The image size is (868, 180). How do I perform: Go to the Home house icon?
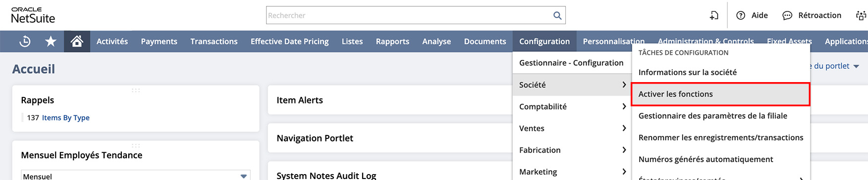point(77,41)
